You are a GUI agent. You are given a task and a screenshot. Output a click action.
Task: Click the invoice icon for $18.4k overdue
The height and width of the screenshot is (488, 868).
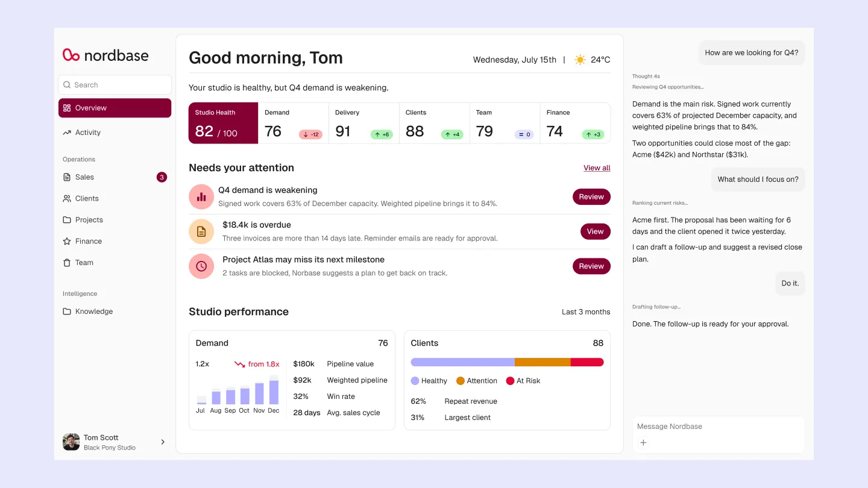[x=201, y=231]
